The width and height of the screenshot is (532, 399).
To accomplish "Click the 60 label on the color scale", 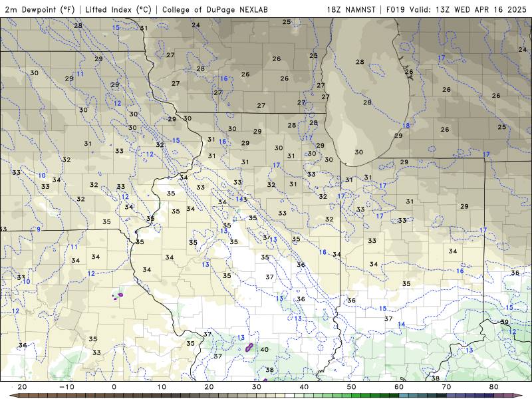I will point(399,387).
